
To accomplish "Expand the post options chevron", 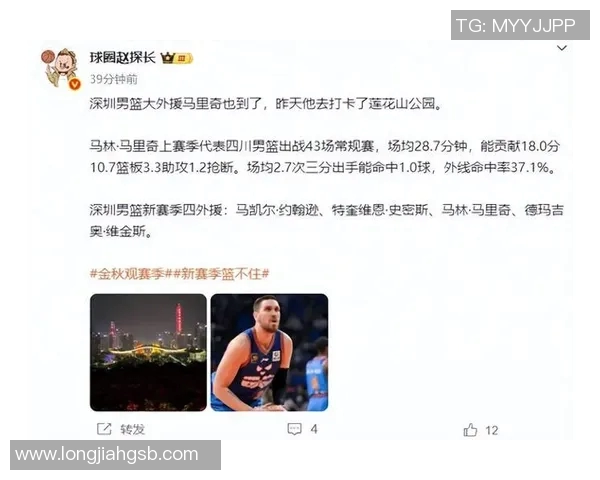I will click(x=561, y=48).
